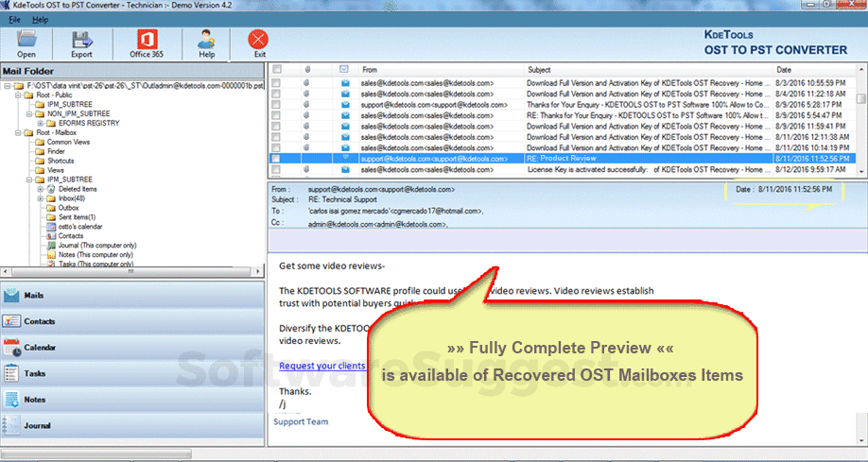Click the Mails envelope icon in navigation pane
Viewport: 868px width, 462px height.
tap(11, 296)
